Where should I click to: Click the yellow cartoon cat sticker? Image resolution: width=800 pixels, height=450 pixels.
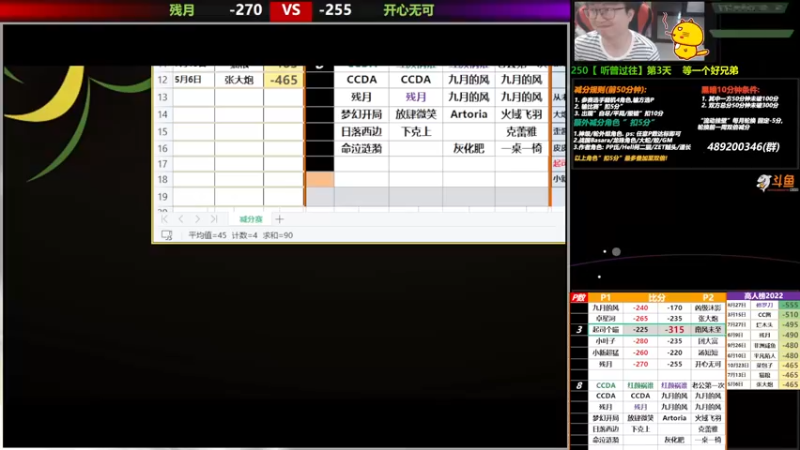(688, 39)
